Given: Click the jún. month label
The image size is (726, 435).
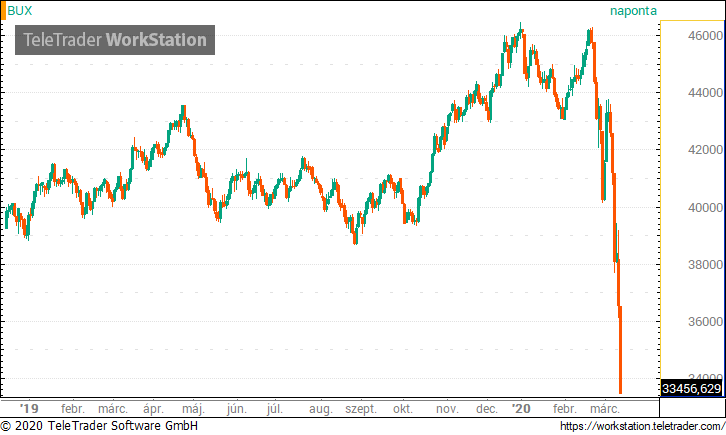Looking at the screenshot, I should point(237,409).
